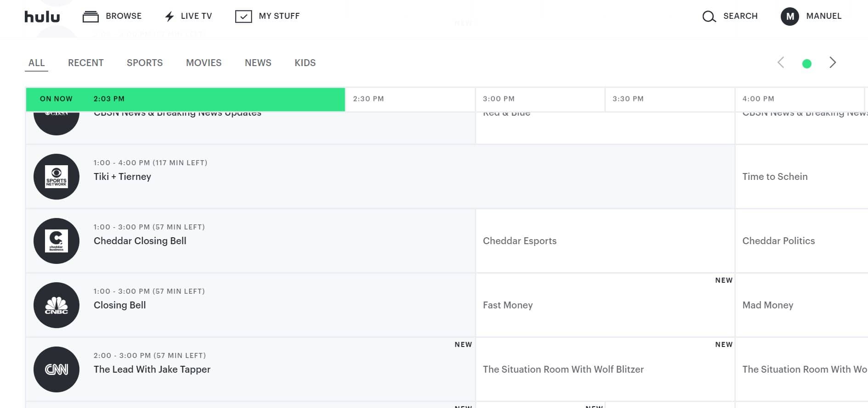Open the BROWSE menu text
Viewport: 868px width, 408px height.
coord(124,16)
